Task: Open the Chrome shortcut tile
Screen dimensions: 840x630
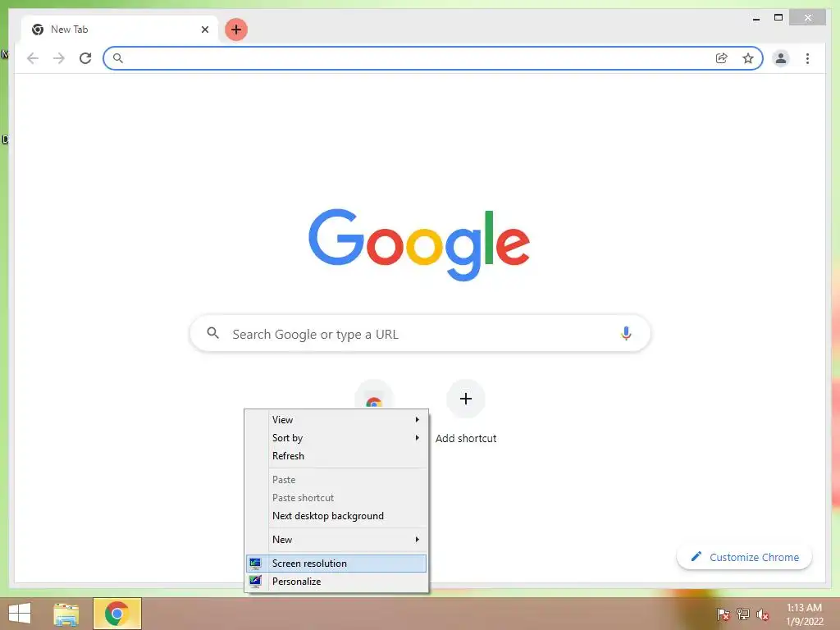Action: click(374, 395)
